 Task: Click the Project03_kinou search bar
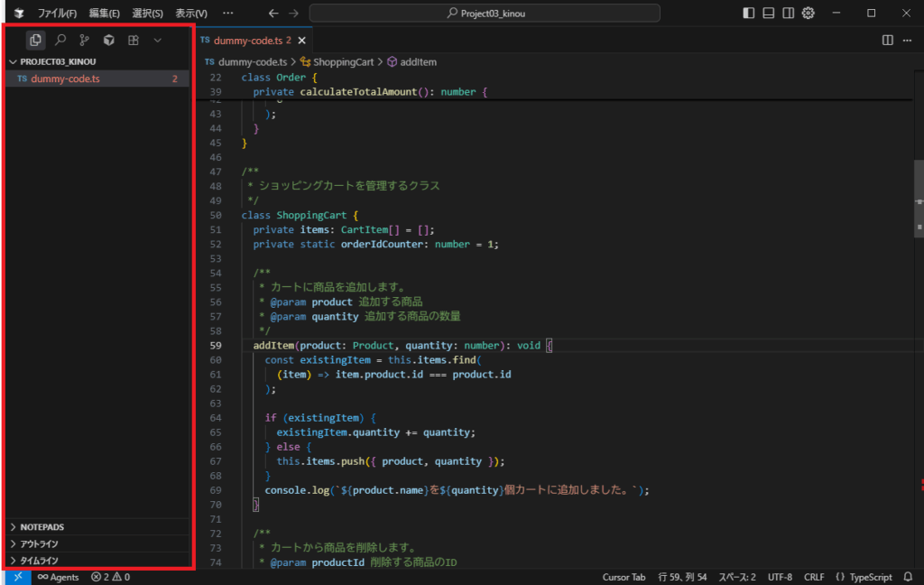point(485,13)
